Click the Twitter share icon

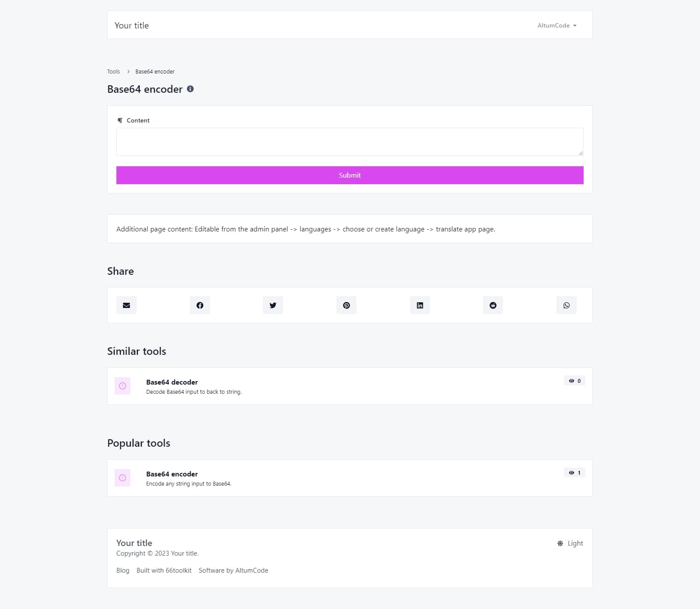click(x=273, y=305)
